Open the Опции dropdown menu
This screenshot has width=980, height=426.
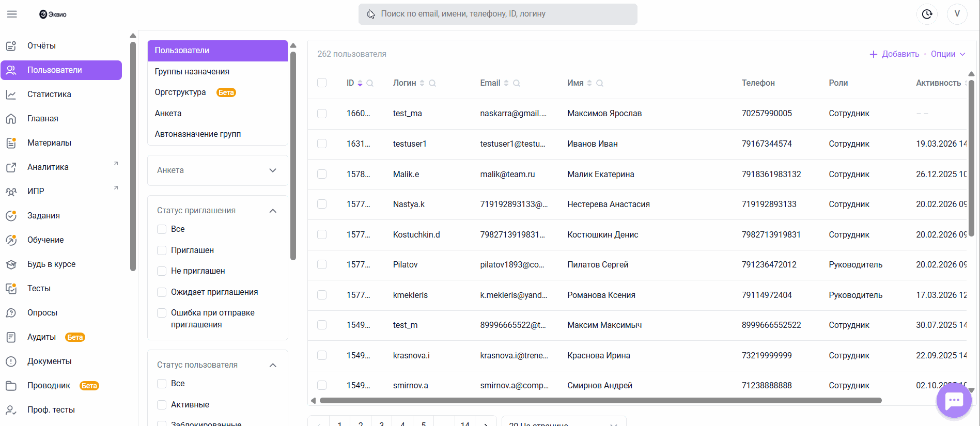click(948, 54)
